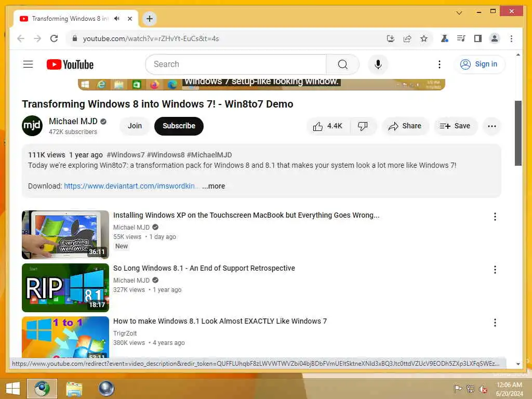
Task: Open the muted volume tray icon
Action: point(483,389)
